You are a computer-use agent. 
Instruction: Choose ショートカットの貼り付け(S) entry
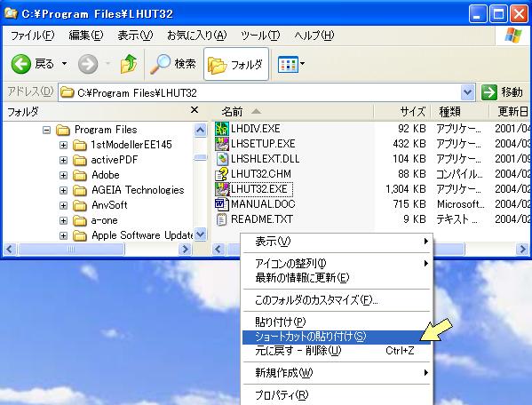click(337, 337)
